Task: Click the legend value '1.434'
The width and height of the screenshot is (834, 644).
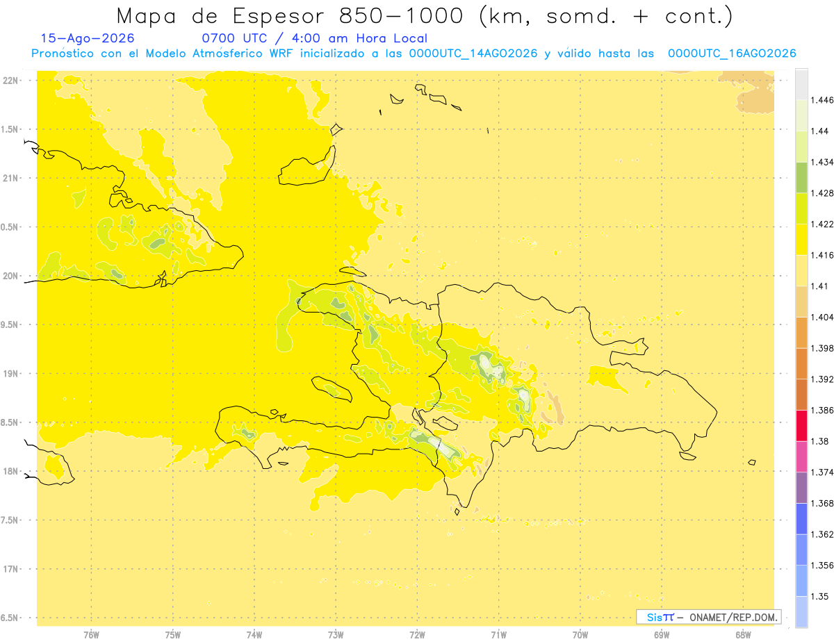Action: [822, 162]
